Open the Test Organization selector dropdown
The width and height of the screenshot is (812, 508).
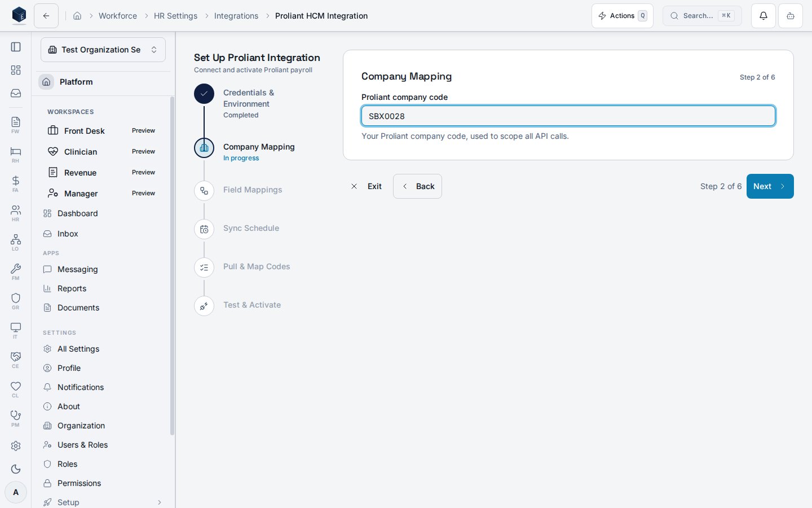point(103,50)
